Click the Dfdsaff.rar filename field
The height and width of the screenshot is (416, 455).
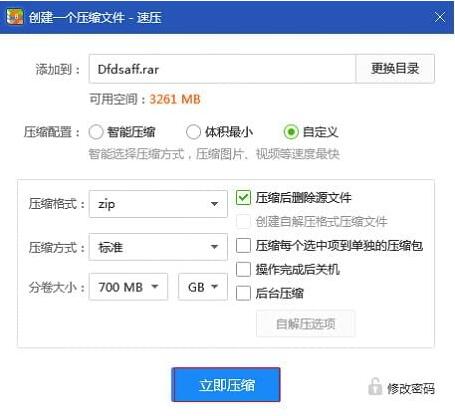click(x=222, y=69)
